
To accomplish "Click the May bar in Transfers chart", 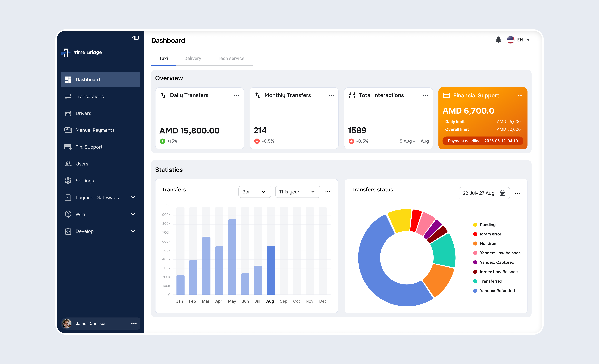I will pyautogui.click(x=232, y=257).
